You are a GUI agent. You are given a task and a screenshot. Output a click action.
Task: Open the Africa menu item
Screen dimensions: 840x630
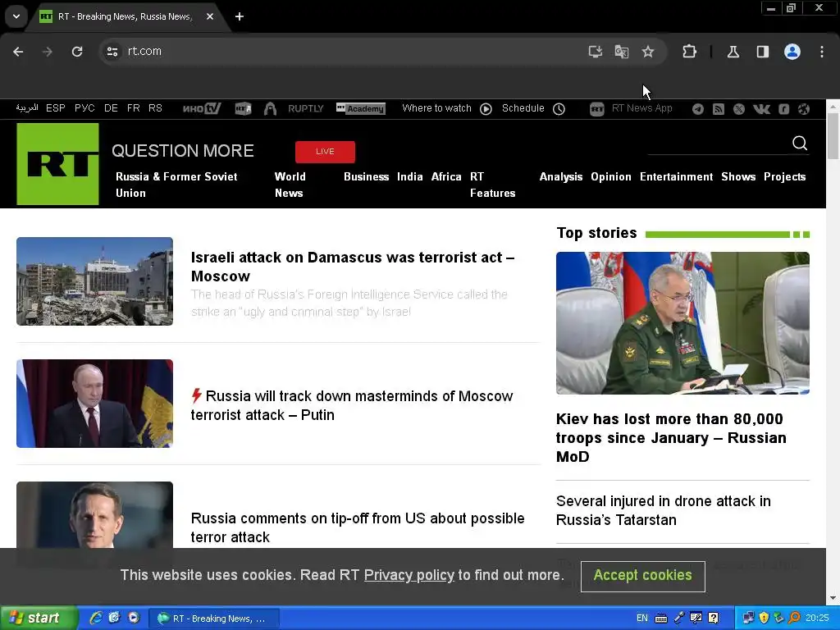pos(446,177)
